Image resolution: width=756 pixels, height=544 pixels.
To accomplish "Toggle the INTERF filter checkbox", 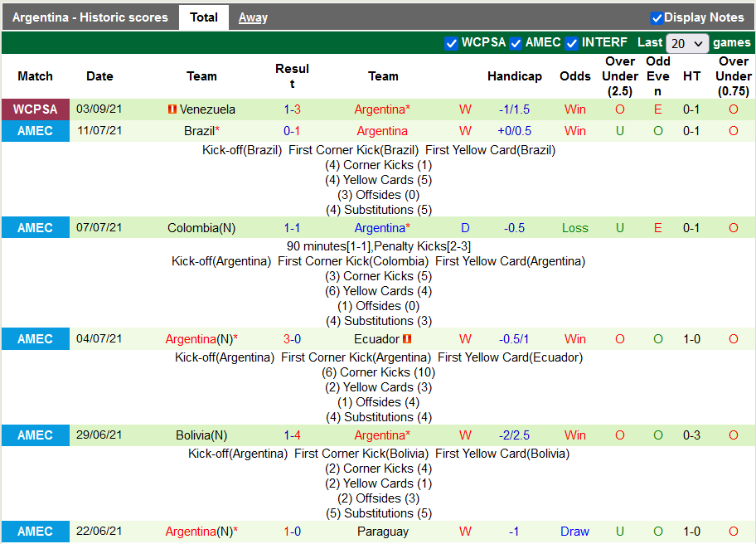I will tap(571, 43).
